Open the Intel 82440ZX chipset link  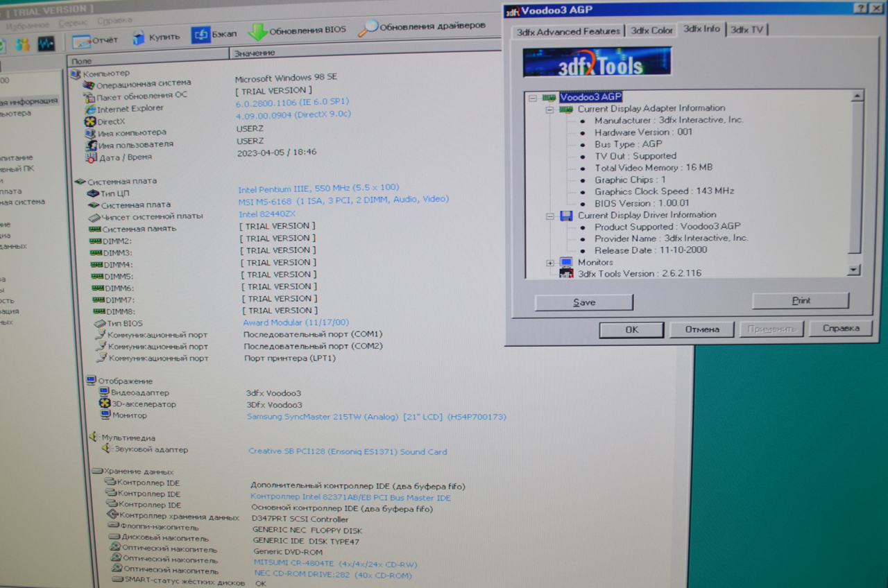(x=267, y=214)
